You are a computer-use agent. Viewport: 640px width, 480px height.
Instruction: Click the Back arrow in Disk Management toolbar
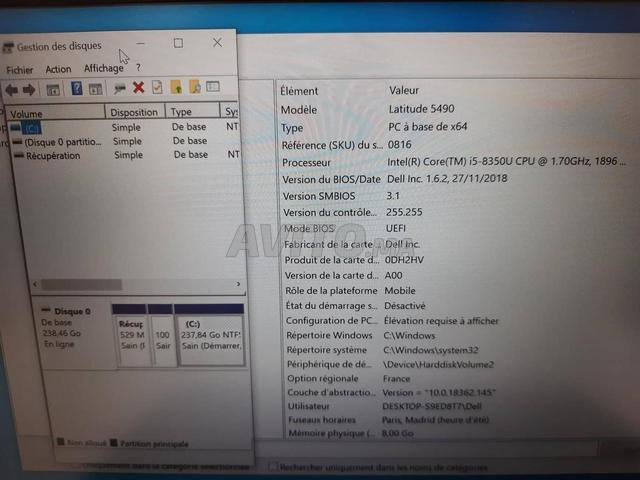coord(11,90)
